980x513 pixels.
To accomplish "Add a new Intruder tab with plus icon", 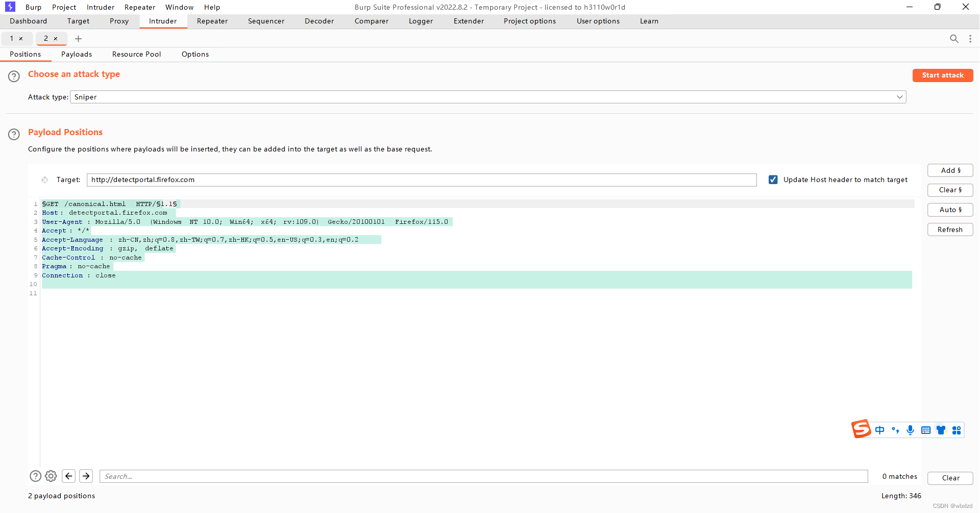I will [x=78, y=39].
